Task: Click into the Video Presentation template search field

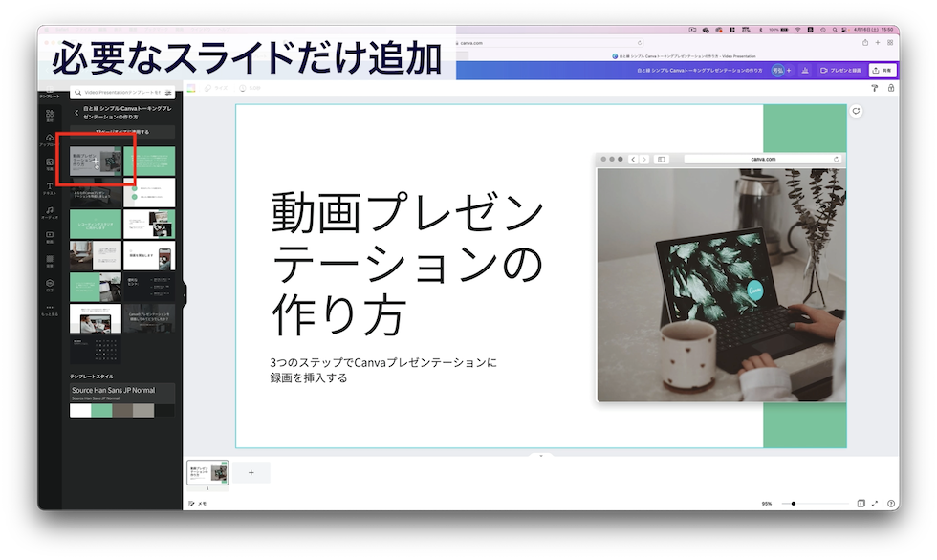Action: 122,93
